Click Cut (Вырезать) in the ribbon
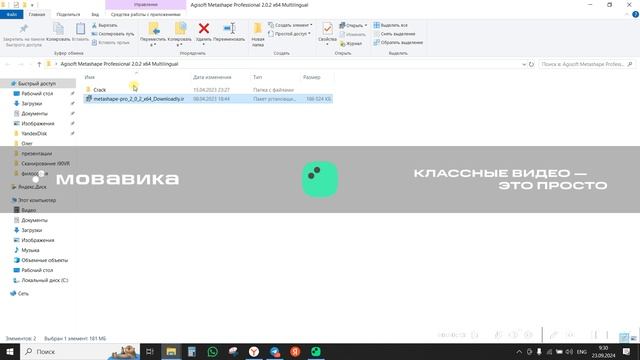The width and height of the screenshot is (640, 360). 104,25
